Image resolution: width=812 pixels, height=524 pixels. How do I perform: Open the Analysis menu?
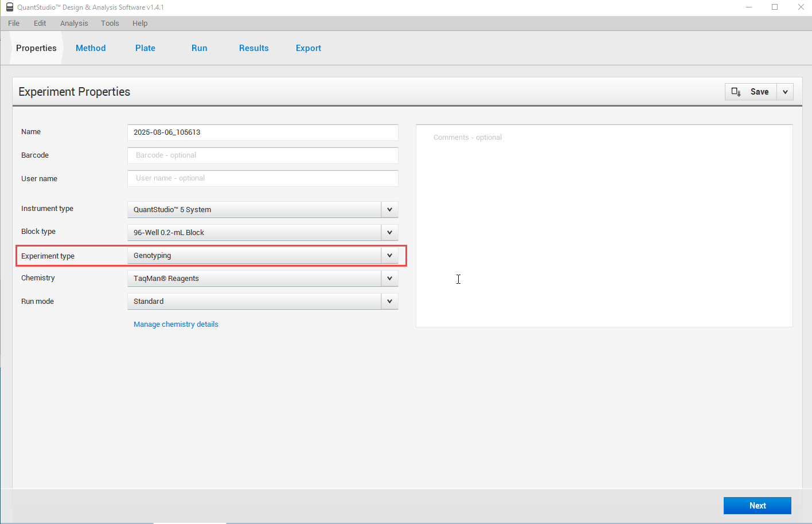pos(74,24)
